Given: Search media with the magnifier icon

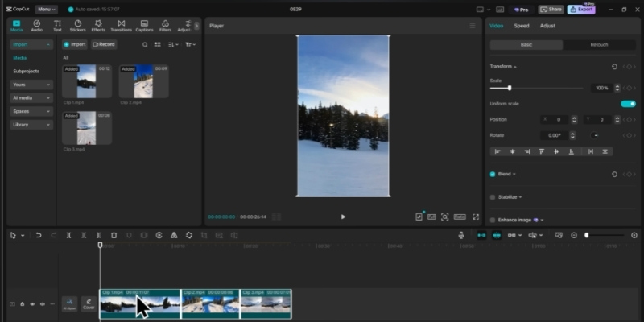Looking at the screenshot, I should (x=145, y=44).
